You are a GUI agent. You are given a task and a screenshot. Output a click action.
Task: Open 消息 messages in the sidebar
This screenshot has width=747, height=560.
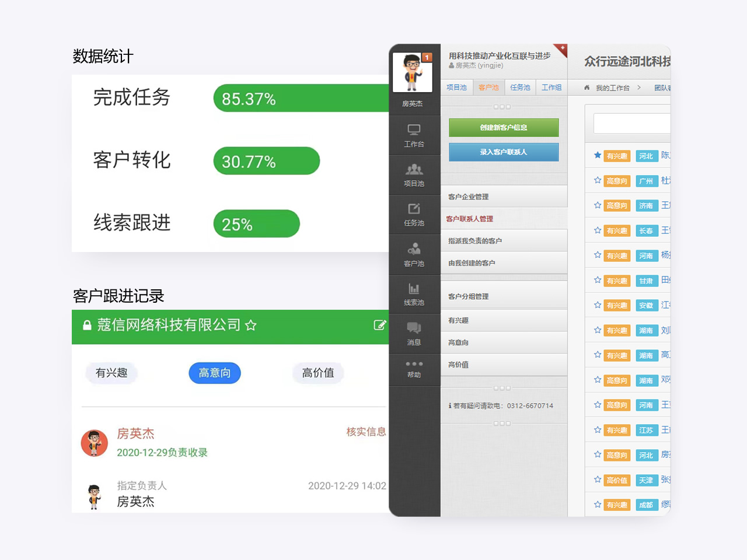414,333
